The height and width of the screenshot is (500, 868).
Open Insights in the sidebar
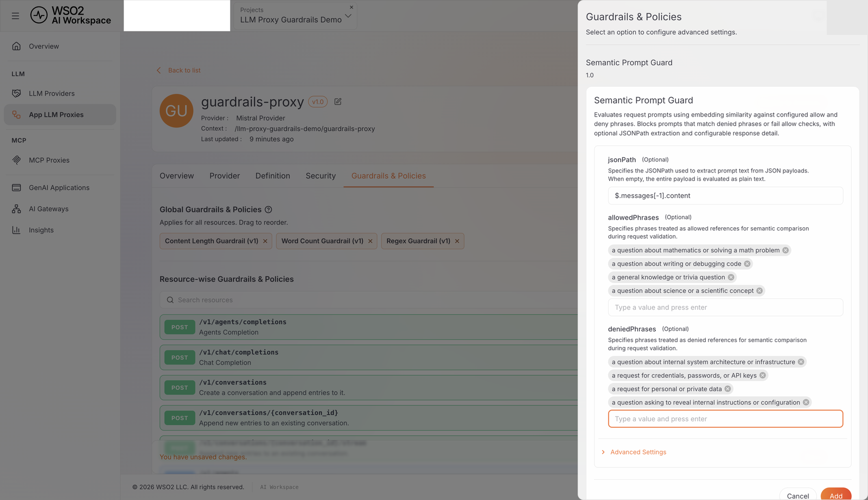60,230
